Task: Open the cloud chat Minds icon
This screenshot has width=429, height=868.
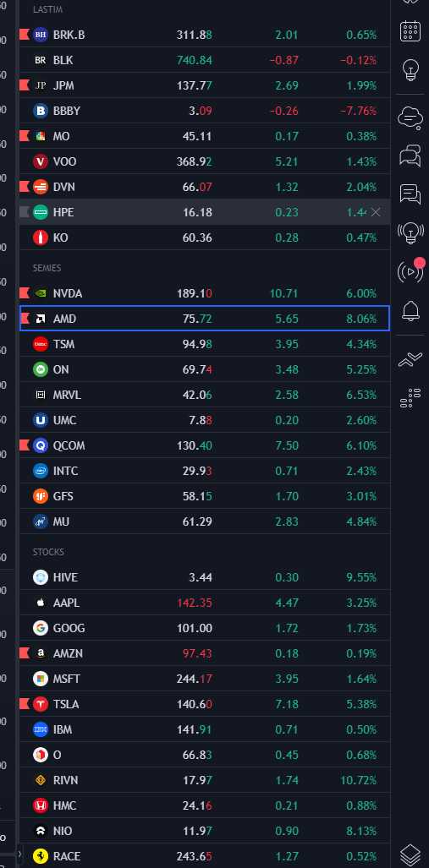Action: pyautogui.click(x=410, y=117)
